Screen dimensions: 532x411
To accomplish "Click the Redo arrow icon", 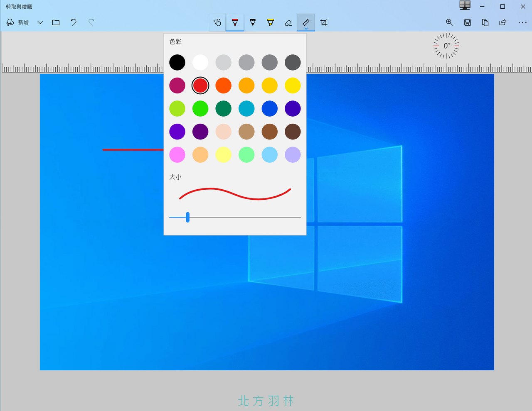I will point(91,22).
